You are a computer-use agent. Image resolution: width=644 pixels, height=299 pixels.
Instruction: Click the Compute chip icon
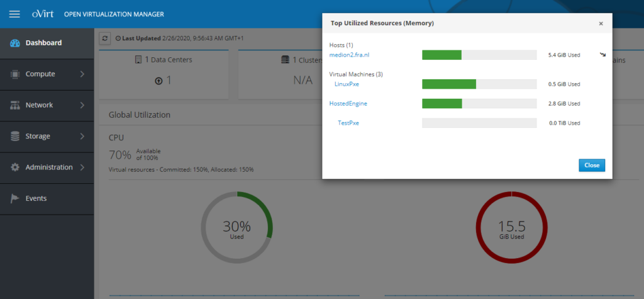(x=15, y=74)
